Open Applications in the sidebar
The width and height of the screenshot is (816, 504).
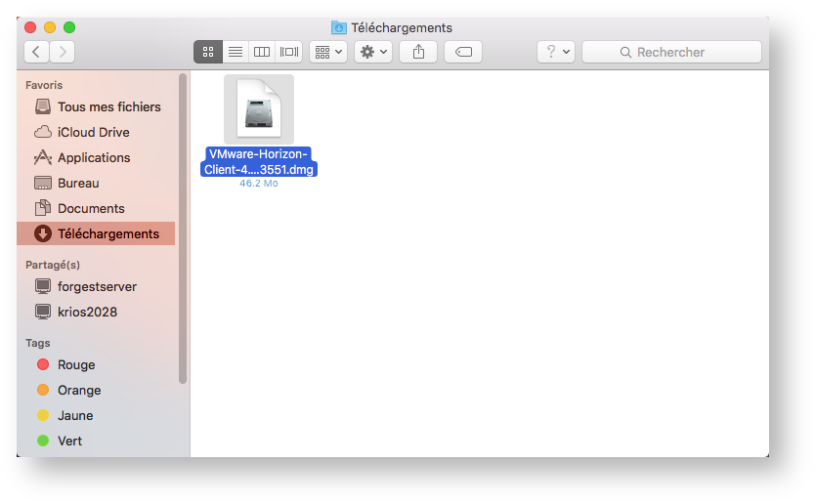pos(98,157)
